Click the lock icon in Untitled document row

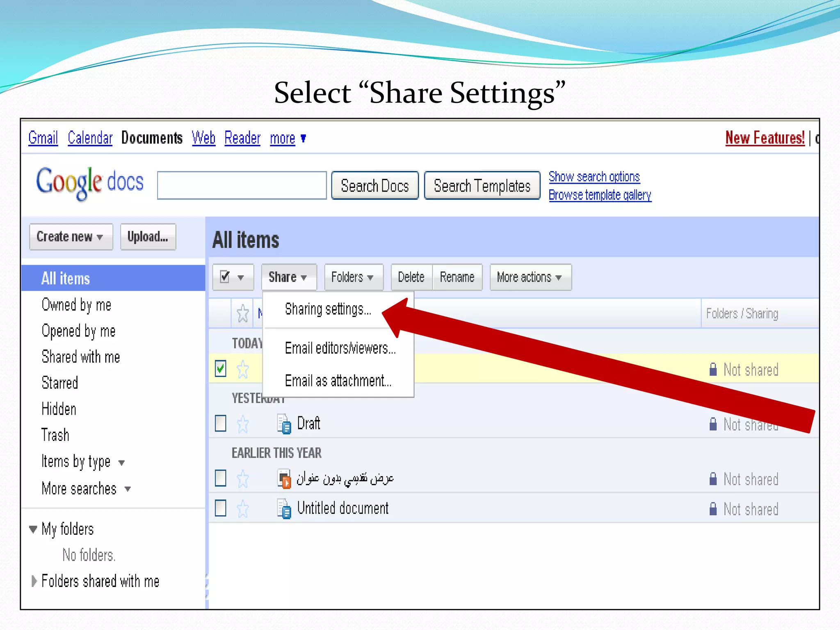click(713, 509)
